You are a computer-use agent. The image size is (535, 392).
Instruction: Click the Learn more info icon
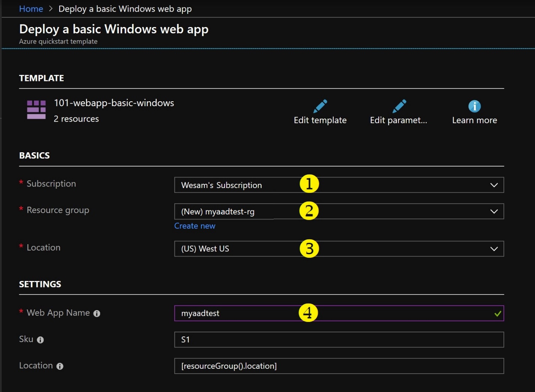(x=475, y=106)
